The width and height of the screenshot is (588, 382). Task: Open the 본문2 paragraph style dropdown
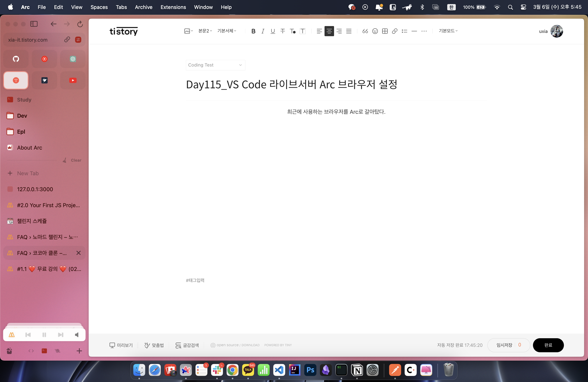click(x=205, y=31)
